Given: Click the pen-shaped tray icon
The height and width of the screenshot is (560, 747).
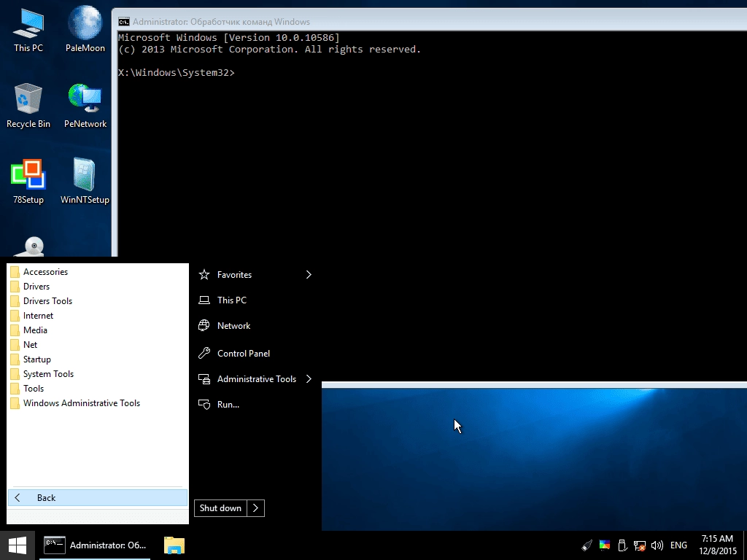Looking at the screenshot, I should tap(587, 545).
